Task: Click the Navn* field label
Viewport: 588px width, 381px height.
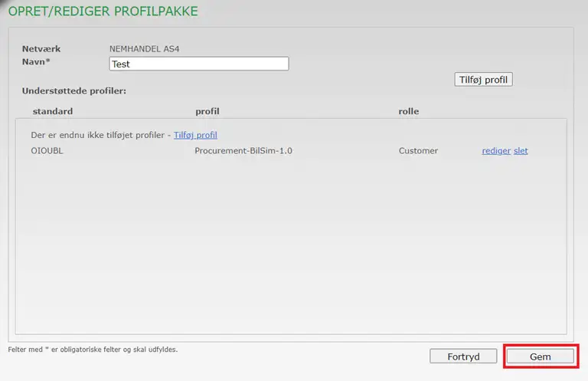Action: (x=41, y=61)
